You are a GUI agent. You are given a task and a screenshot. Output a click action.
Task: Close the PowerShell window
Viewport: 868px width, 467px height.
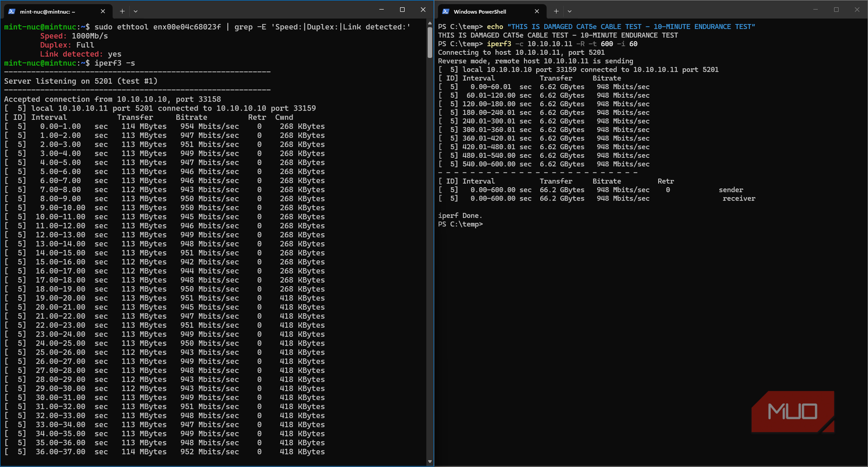coord(857,9)
